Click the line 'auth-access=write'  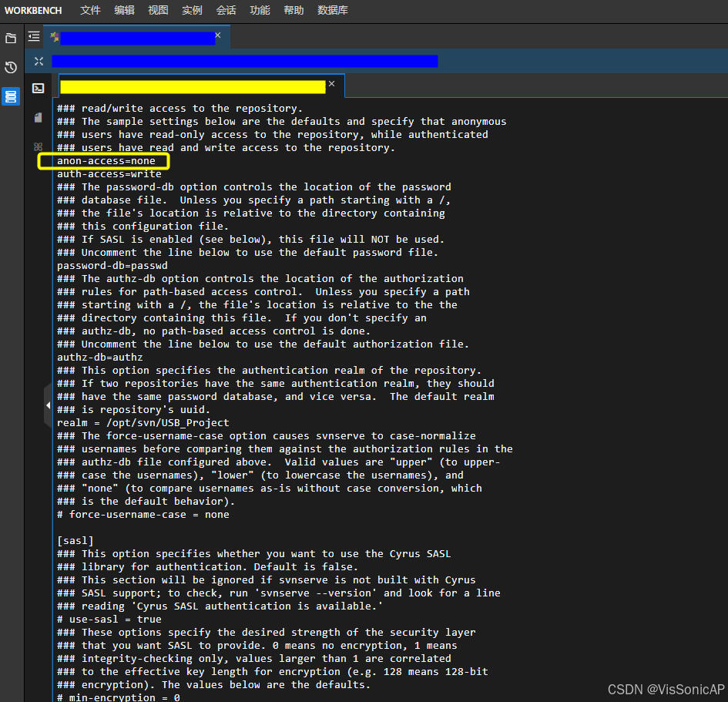coord(109,173)
